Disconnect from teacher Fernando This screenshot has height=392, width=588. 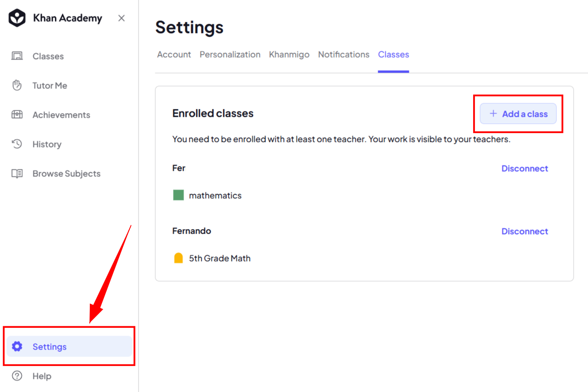[x=525, y=231]
